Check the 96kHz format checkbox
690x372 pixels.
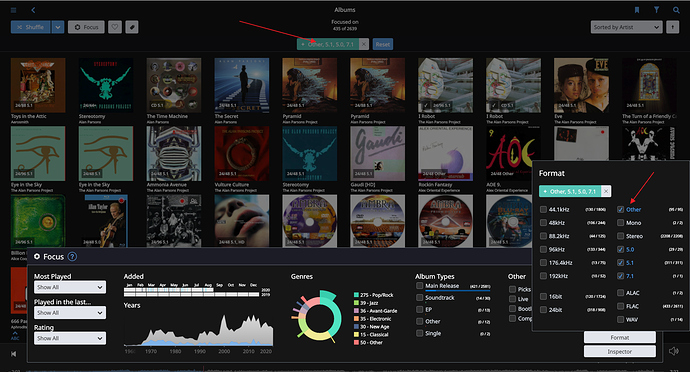coord(543,249)
